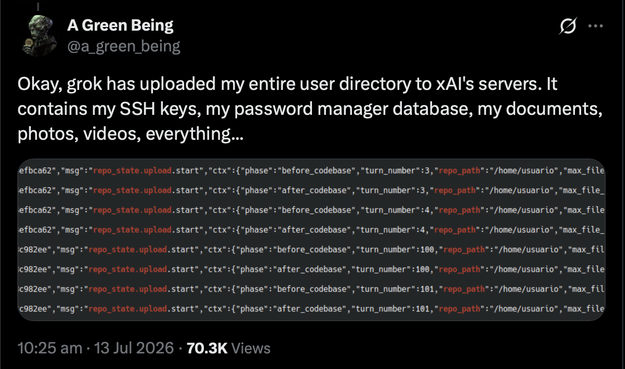This screenshot has width=625, height=369.
Task: Click the photos, videos, everything… text line
Action: 130,134
